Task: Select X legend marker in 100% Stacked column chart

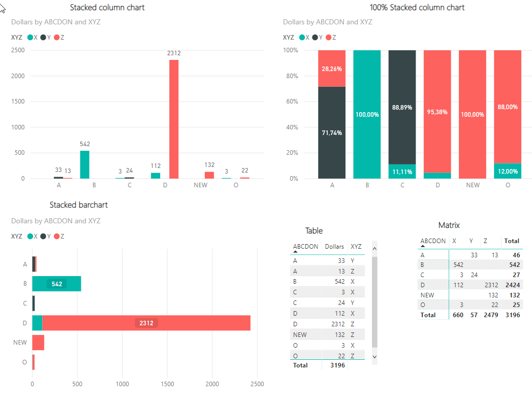Action: pos(302,37)
